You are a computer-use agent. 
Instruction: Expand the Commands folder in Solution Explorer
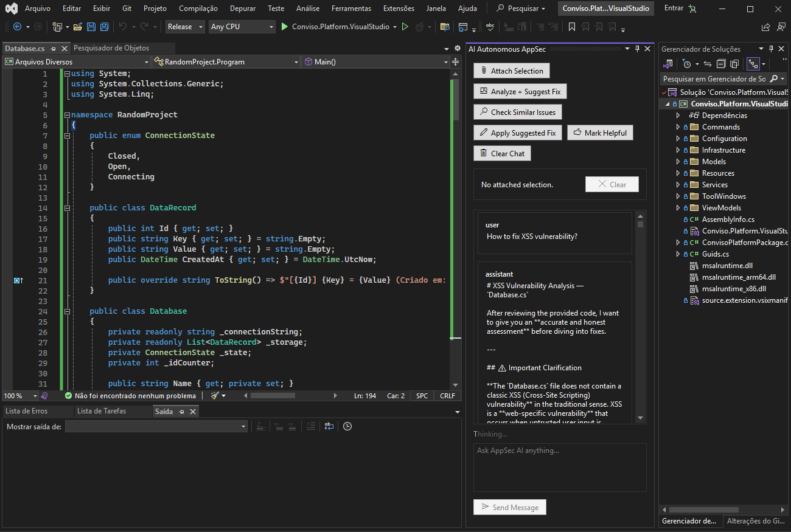tap(678, 127)
